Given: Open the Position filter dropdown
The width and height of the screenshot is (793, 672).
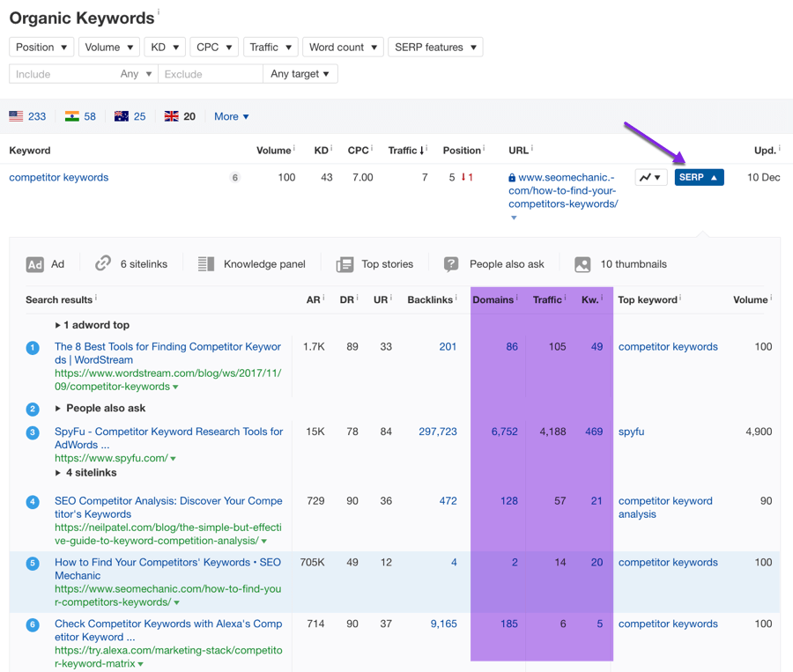Looking at the screenshot, I should coord(41,48).
